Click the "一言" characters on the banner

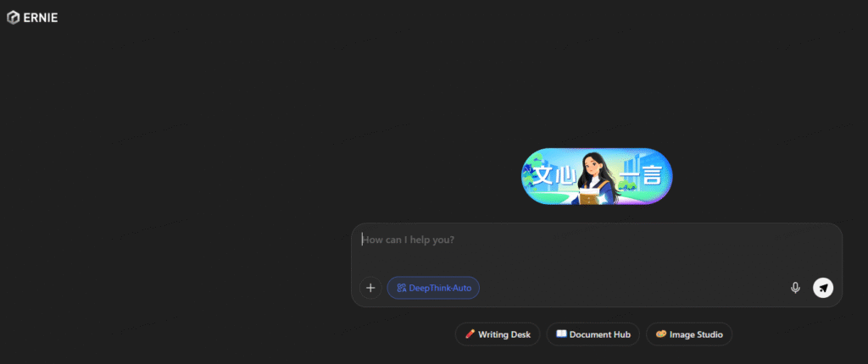641,176
